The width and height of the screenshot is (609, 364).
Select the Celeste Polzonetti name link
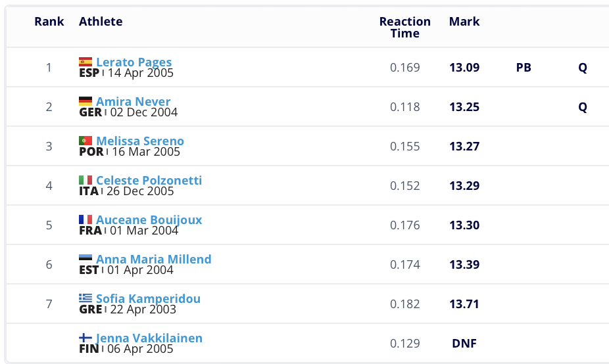[x=149, y=181]
